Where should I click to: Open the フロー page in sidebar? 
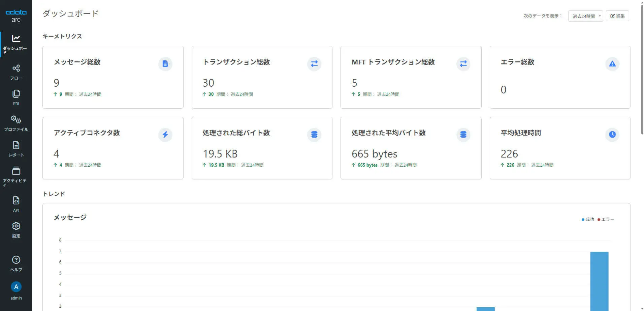click(x=16, y=72)
